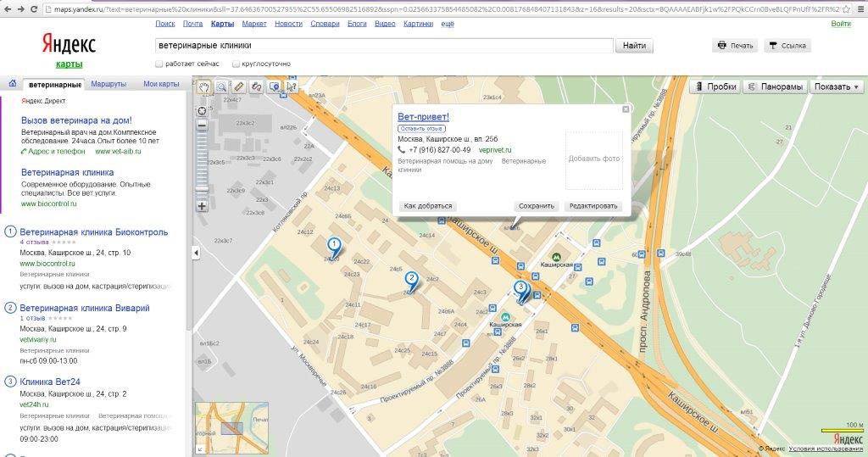Go back in the browser
Viewport: 868px width, 457px height.
point(7,9)
